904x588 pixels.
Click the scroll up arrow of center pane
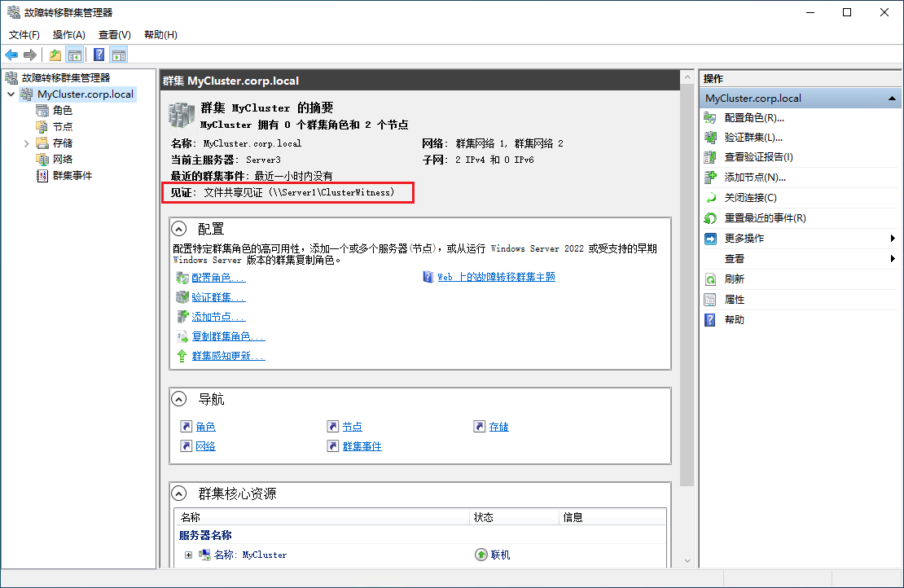(687, 77)
